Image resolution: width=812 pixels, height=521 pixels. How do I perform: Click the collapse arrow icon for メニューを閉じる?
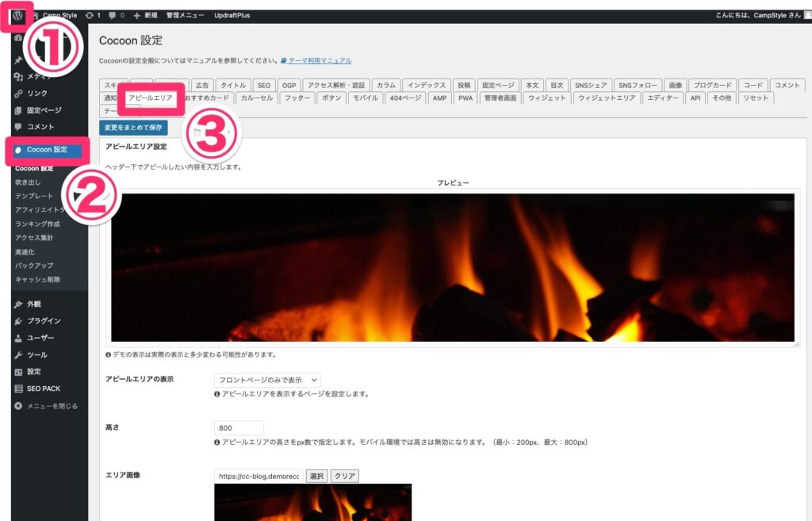pyautogui.click(x=19, y=406)
